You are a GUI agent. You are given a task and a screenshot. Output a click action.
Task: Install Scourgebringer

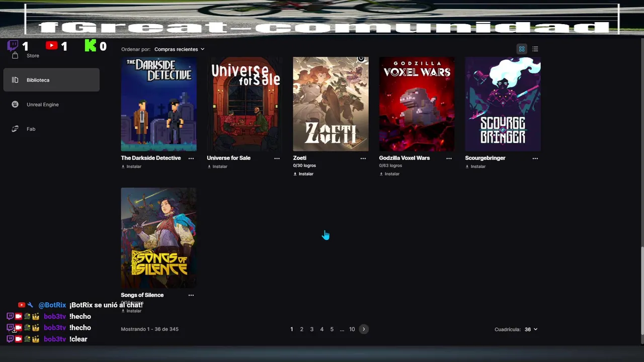click(475, 166)
